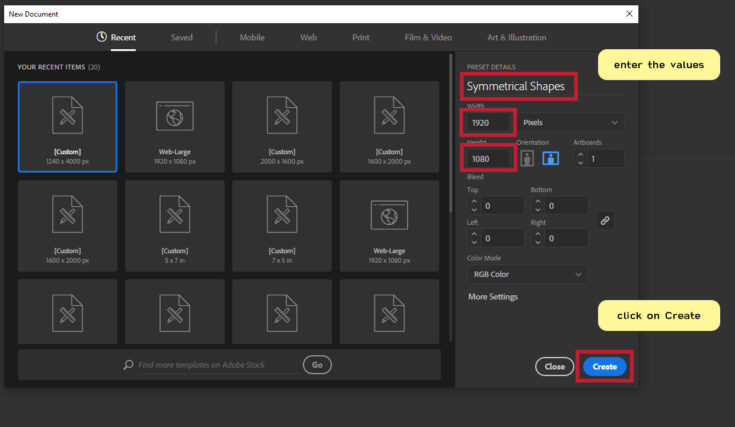
Task: Click the Top bleed stepper arrows
Action: [474, 206]
